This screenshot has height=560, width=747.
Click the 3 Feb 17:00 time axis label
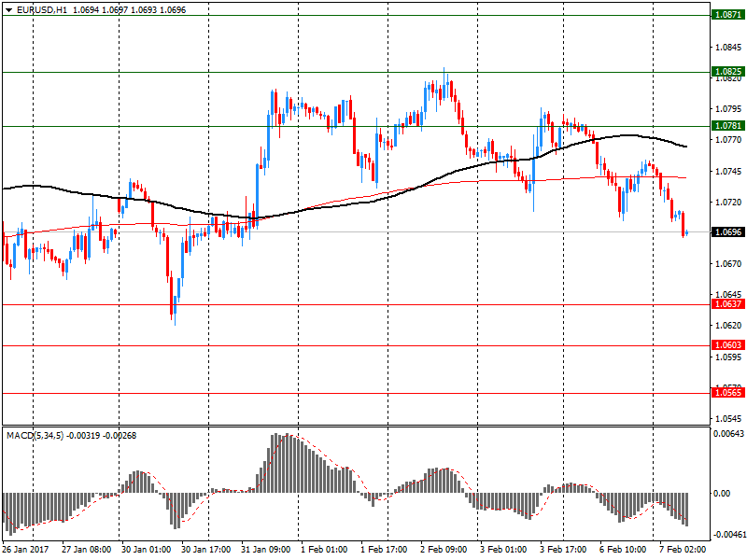tap(563, 550)
